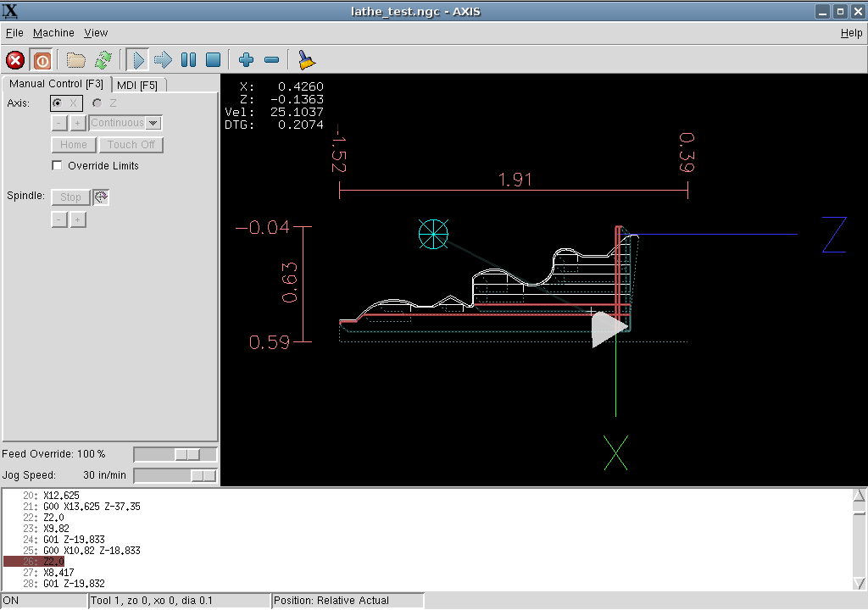Stop the program with the stop icon
Viewport: 868px width, 610px height.
coord(213,59)
